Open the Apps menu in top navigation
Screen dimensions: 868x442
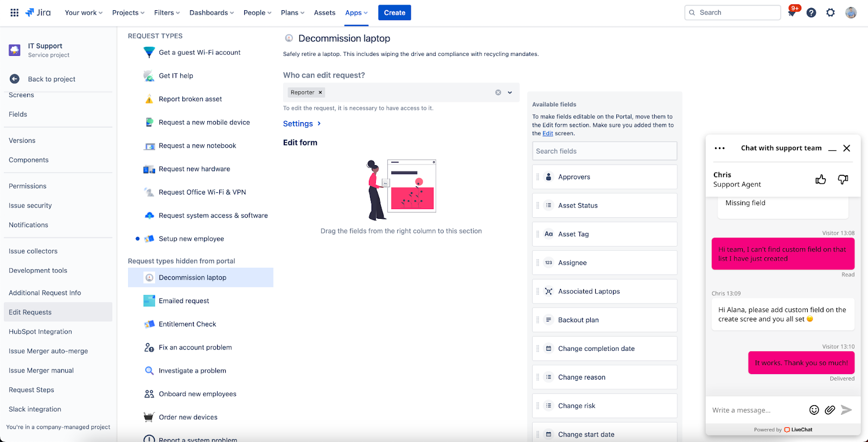pos(356,12)
